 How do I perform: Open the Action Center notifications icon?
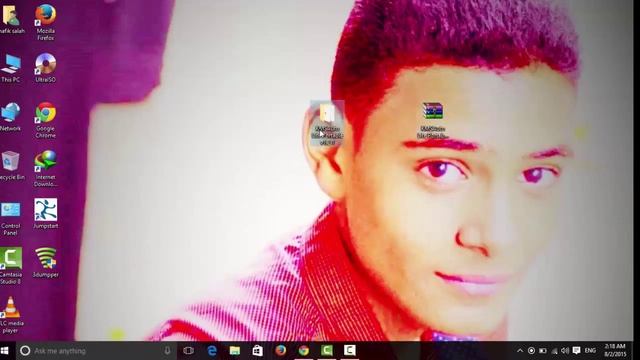click(x=576, y=350)
